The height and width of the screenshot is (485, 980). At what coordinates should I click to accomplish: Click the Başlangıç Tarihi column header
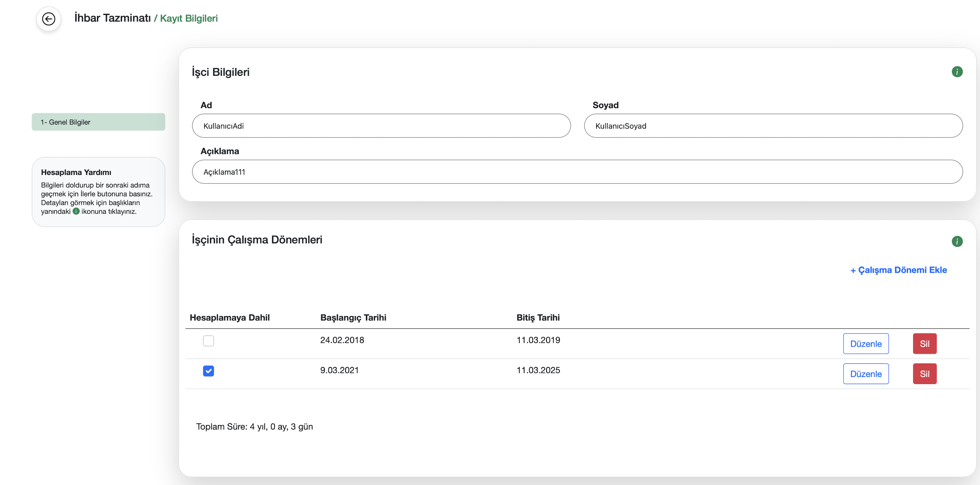click(x=352, y=317)
